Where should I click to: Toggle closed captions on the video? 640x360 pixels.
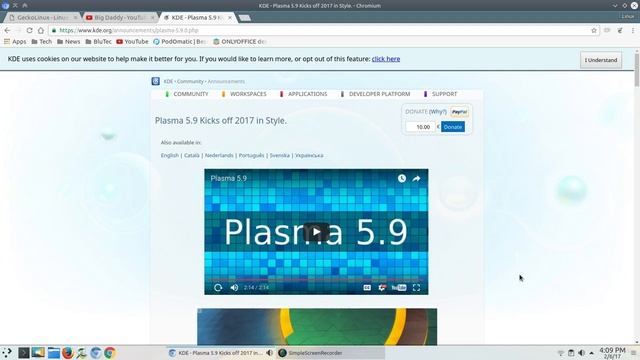(367, 287)
